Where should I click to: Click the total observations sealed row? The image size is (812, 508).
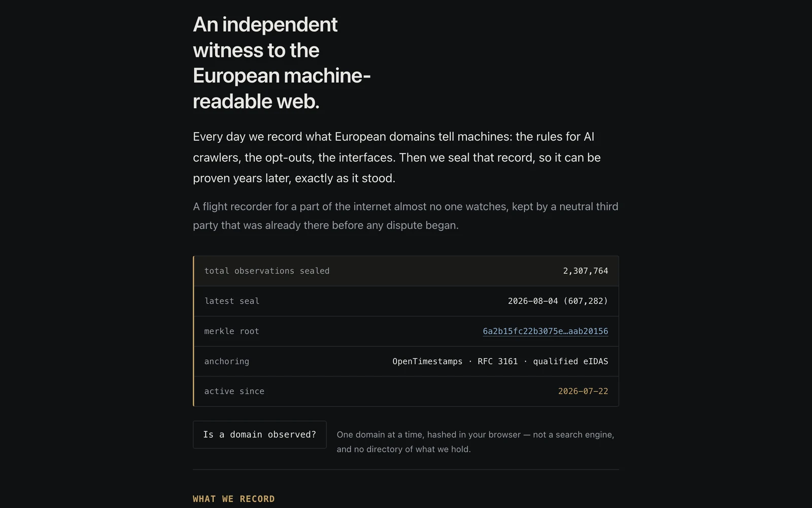pos(406,271)
